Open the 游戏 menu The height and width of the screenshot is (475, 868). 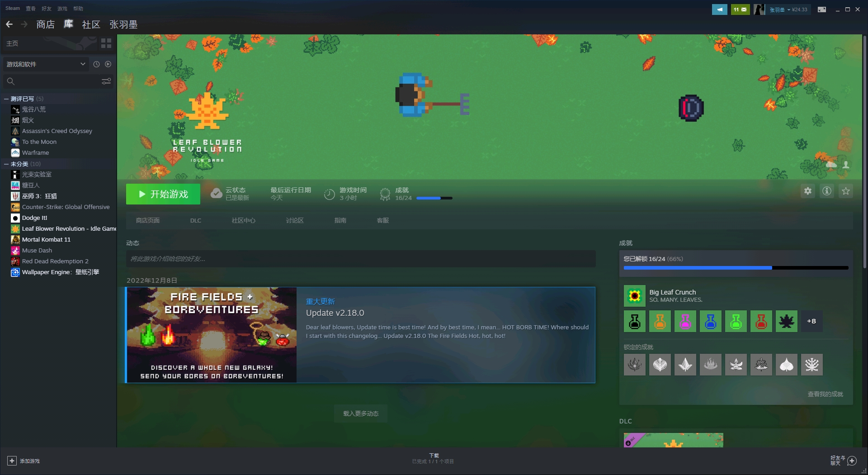(x=62, y=8)
